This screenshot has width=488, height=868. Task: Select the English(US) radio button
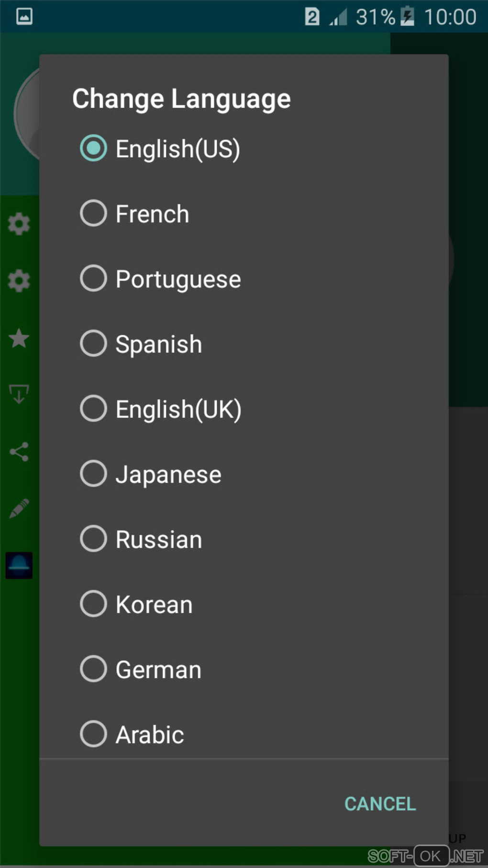coord(93,148)
